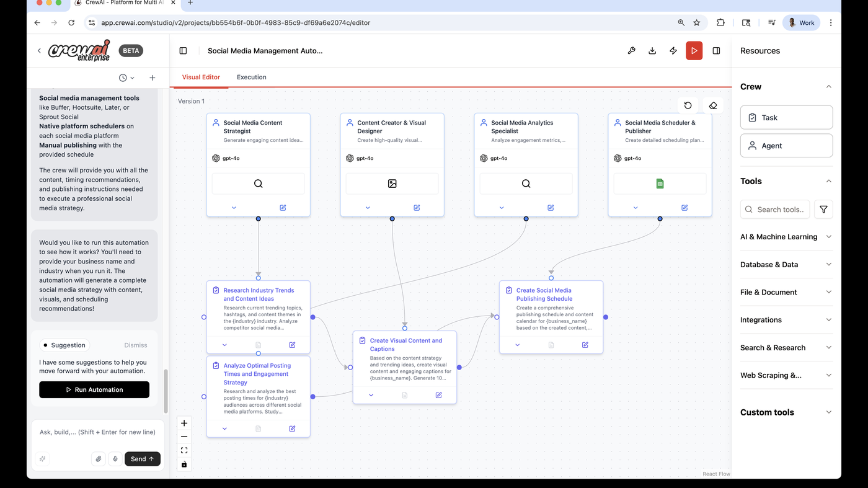The height and width of the screenshot is (488, 868).
Task: Click the lightning bolt icon in the top bar
Action: (x=673, y=51)
